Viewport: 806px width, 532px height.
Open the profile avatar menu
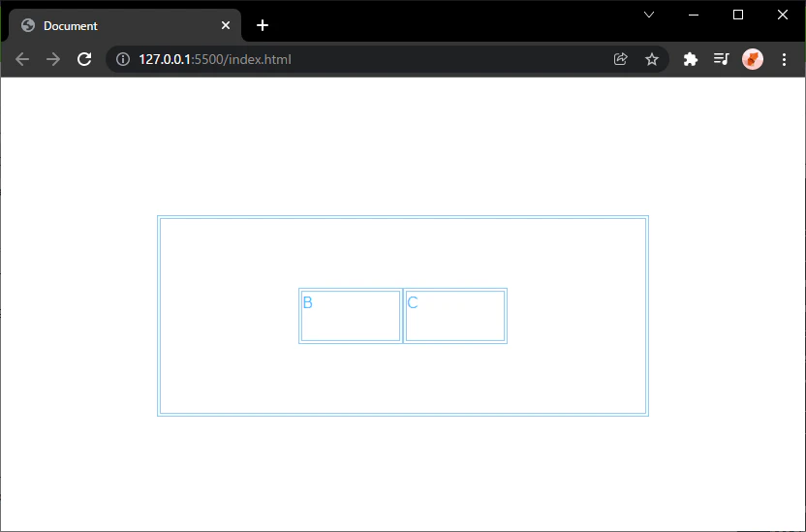pos(753,59)
